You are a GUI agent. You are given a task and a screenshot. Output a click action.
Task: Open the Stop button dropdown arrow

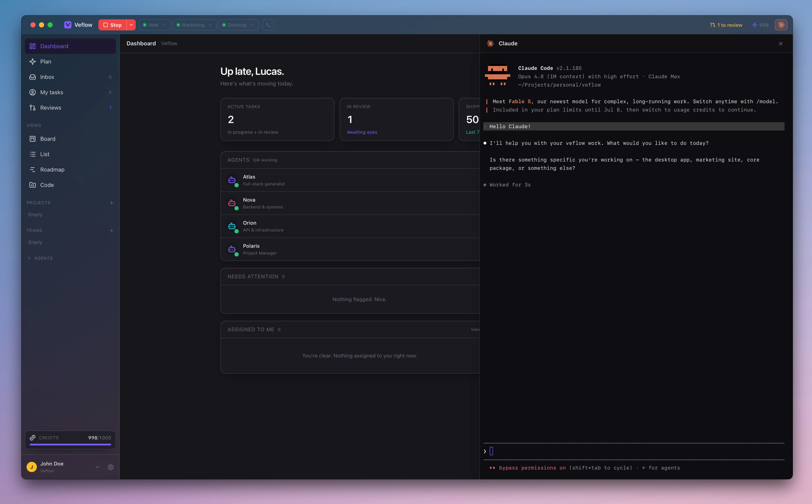[131, 25]
